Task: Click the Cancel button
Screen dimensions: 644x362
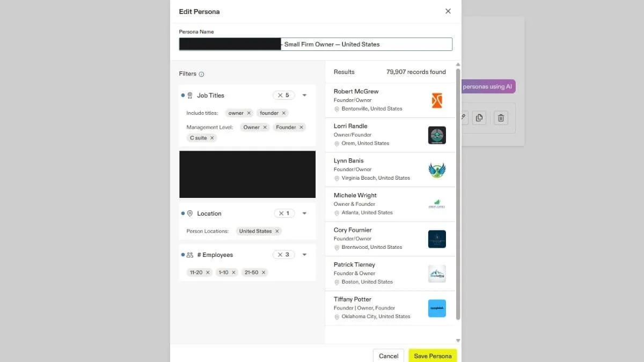Action: coord(389,356)
